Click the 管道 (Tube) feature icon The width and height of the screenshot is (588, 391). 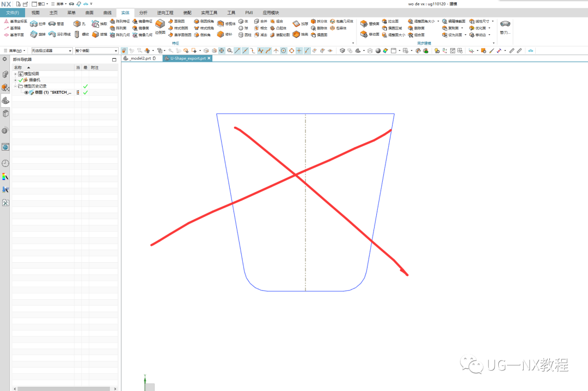[x=52, y=23]
